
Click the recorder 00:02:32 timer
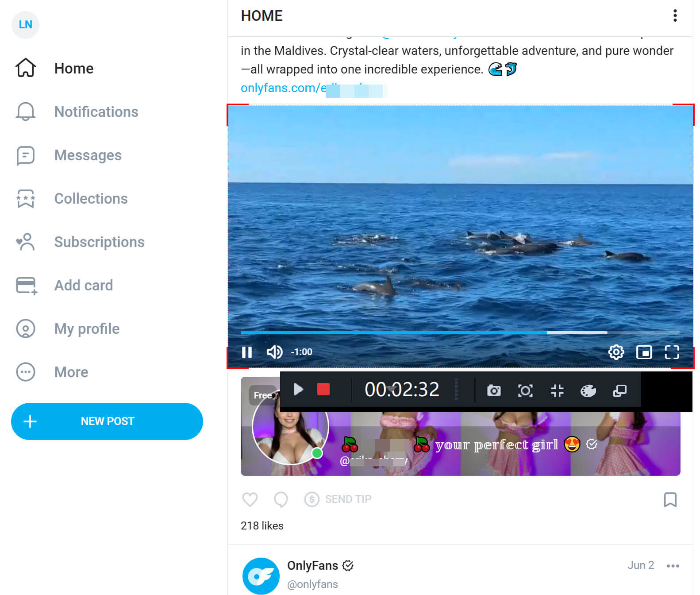point(402,390)
